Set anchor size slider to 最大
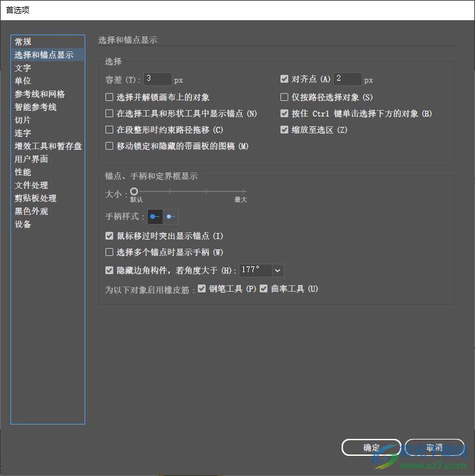 point(243,191)
